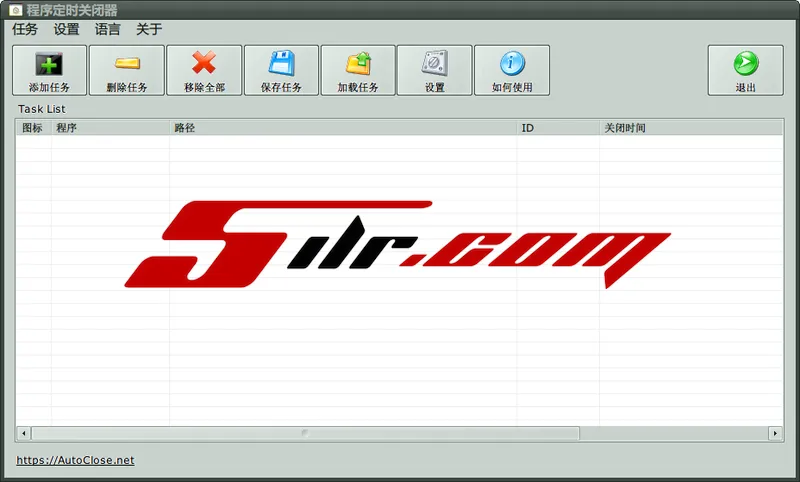Sort by the 图标 (Icon) column header
The height and width of the screenshot is (482, 800).
32,128
